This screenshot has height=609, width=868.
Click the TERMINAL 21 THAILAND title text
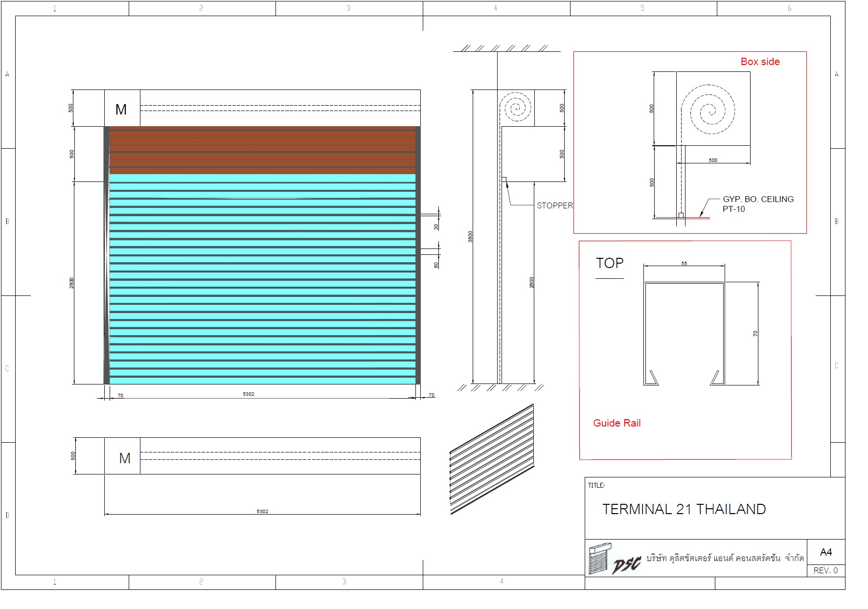tap(684, 509)
